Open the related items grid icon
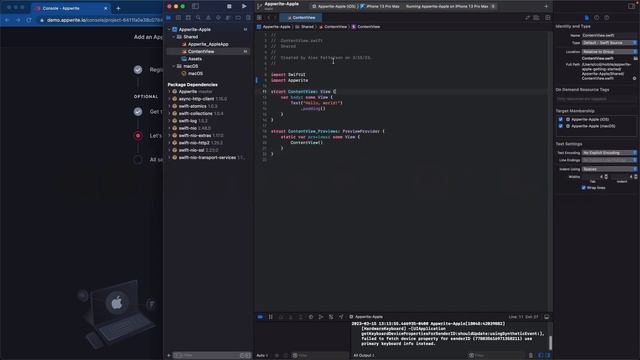 [x=259, y=18]
